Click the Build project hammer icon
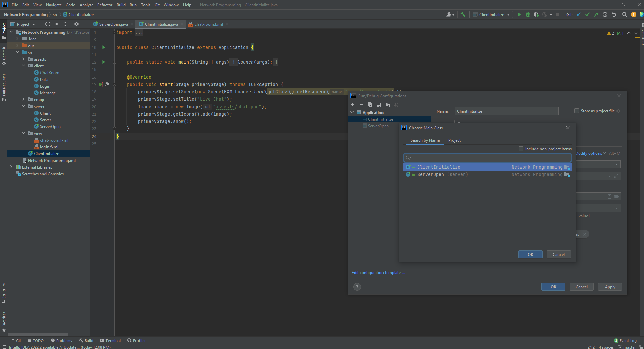 [x=463, y=14]
